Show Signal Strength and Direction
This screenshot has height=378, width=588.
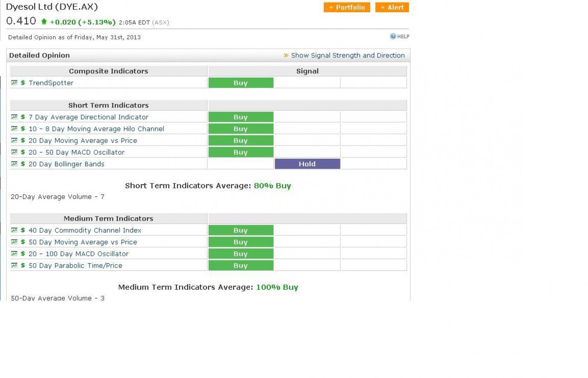(x=348, y=55)
